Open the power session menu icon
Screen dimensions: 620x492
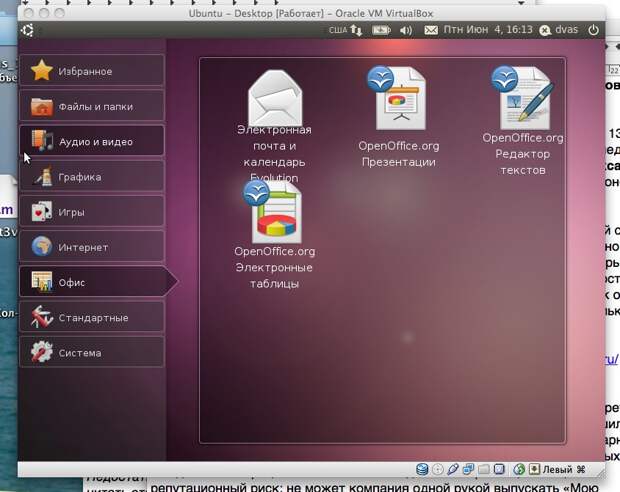(593, 30)
